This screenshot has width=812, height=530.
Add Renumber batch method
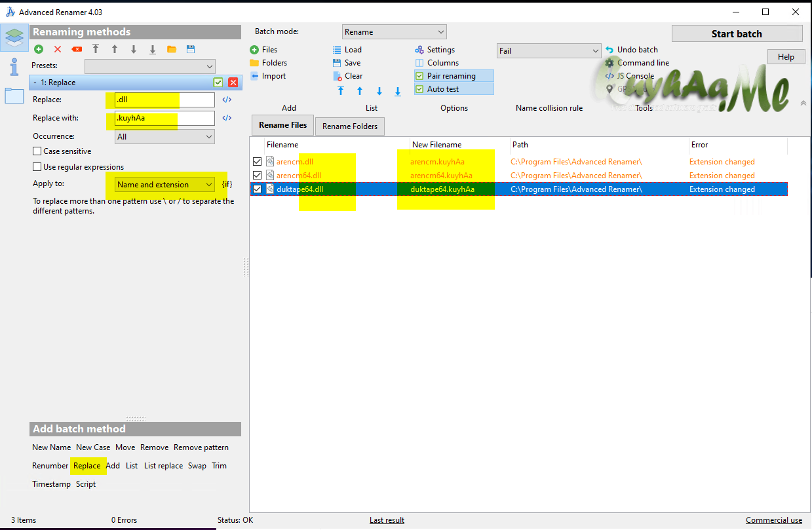click(50, 466)
